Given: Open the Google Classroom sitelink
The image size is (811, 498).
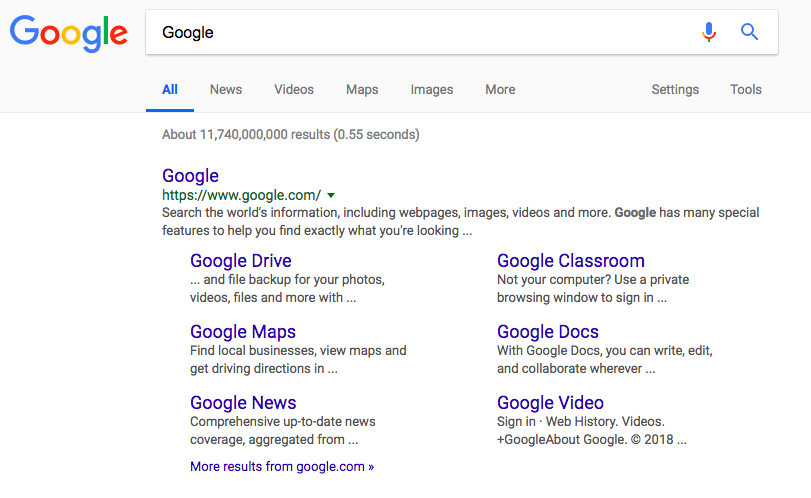Looking at the screenshot, I should (570, 261).
